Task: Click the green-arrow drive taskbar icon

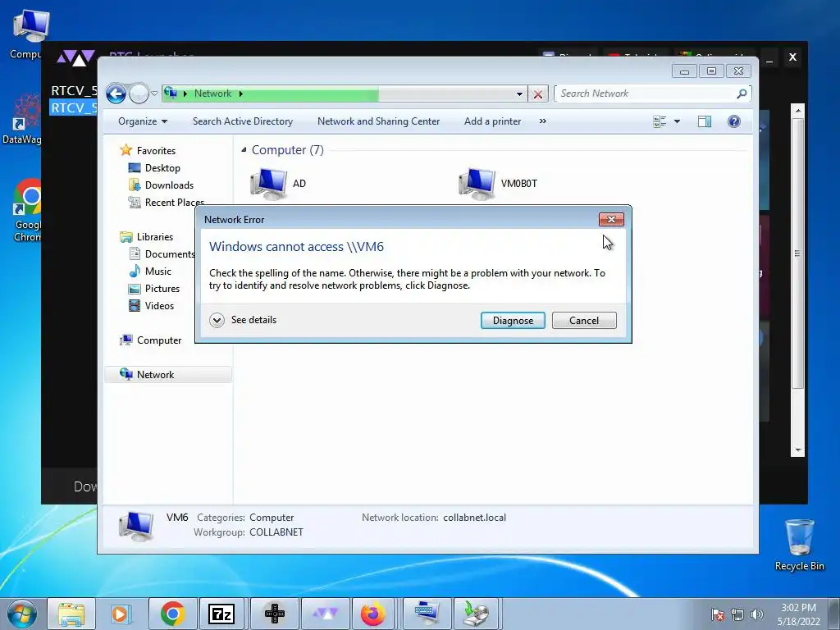Action: pos(477,614)
